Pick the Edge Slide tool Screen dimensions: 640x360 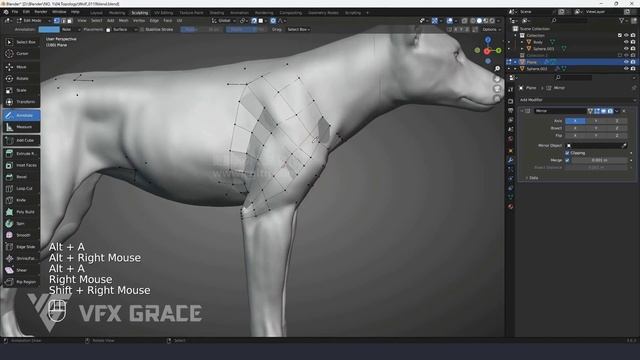pyautogui.click(x=21, y=247)
